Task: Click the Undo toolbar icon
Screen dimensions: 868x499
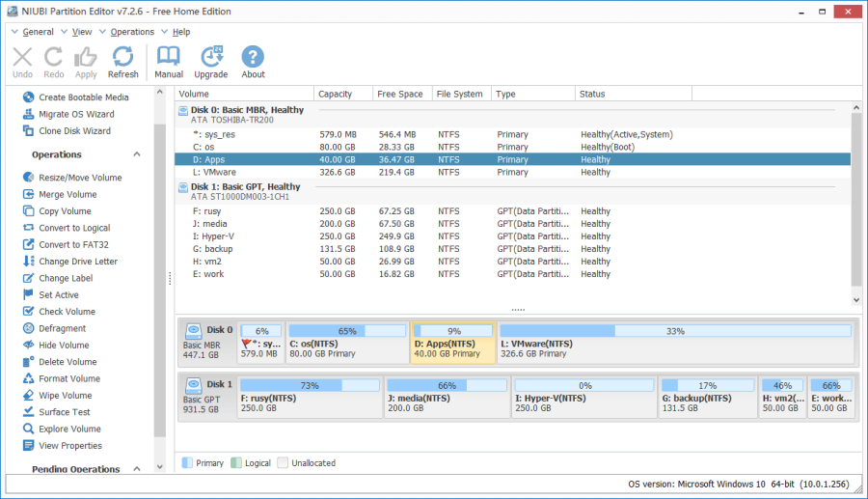Action: (23, 63)
